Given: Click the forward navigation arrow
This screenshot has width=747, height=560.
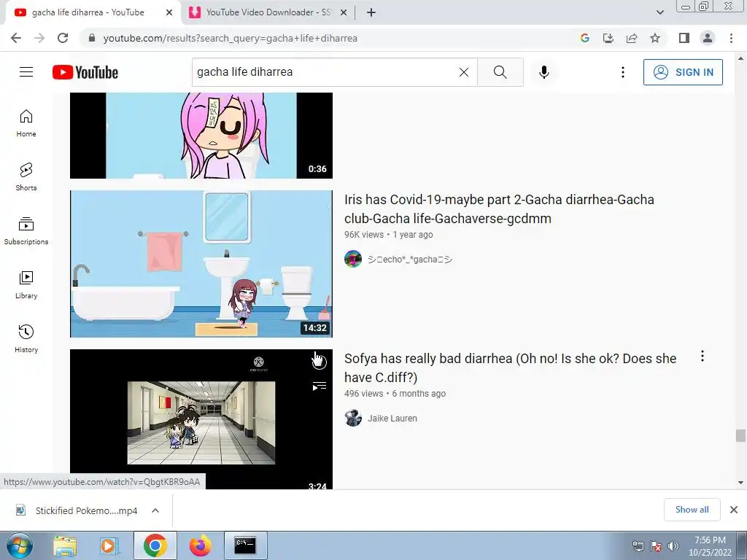Looking at the screenshot, I should tap(39, 38).
